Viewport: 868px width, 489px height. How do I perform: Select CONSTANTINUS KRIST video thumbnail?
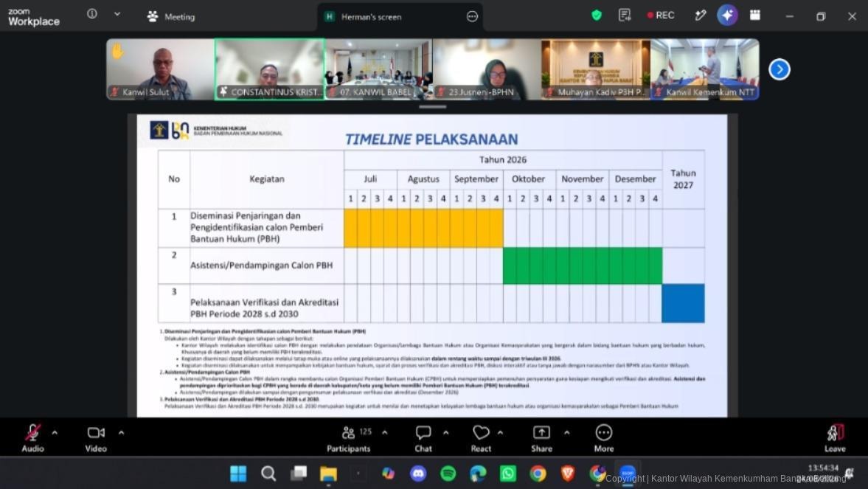pos(270,69)
